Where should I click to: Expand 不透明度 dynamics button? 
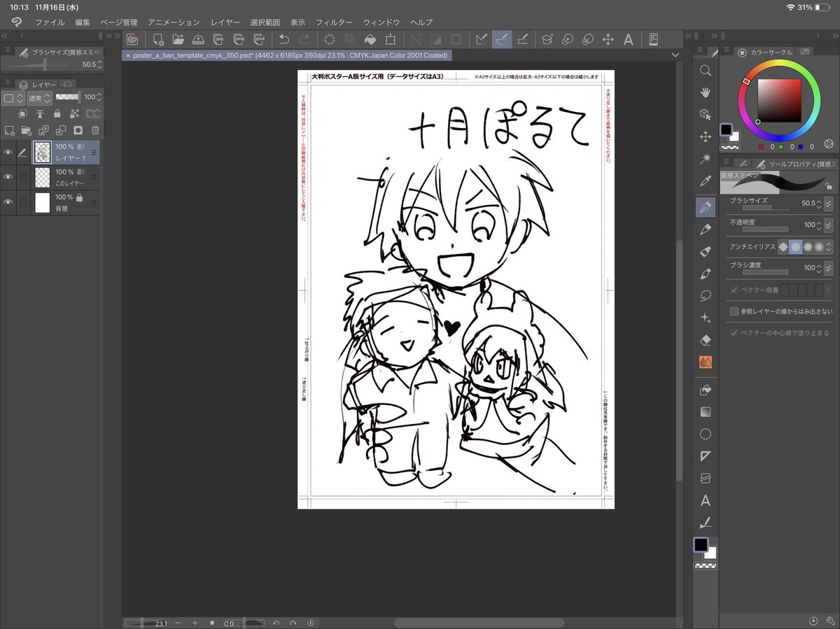(x=829, y=225)
